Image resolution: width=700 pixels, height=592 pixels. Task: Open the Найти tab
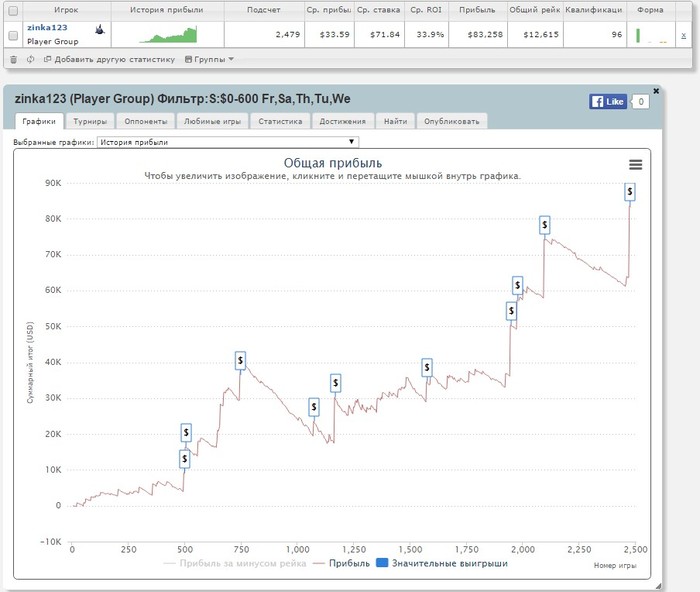396,121
